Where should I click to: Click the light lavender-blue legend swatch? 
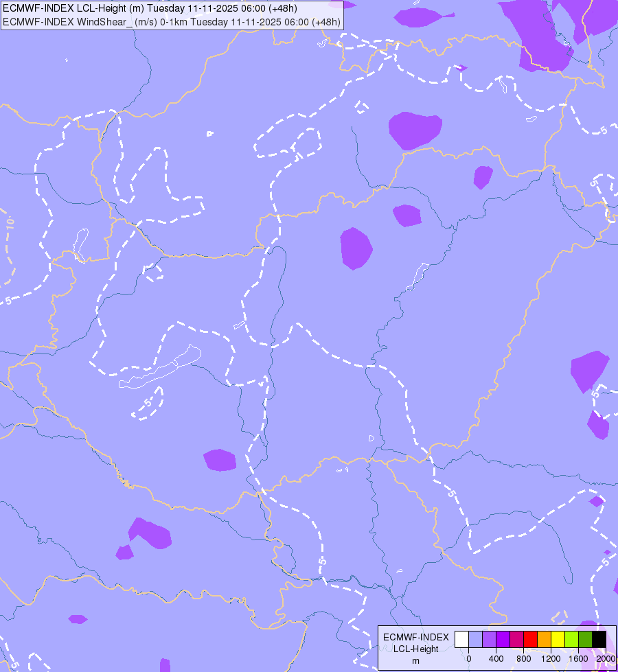coord(476,639)
